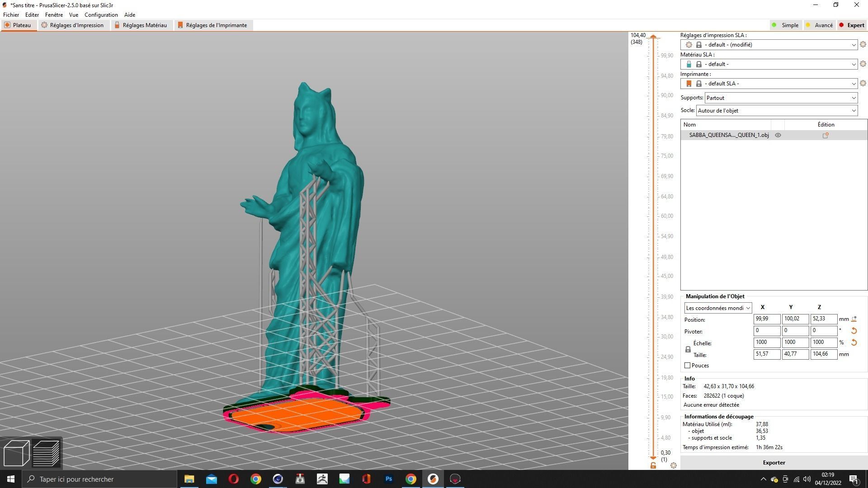Open Wi-Fi network tray icon
Image resolution: width=868 pixels, height=488 pixels.
tap(797, 479)
